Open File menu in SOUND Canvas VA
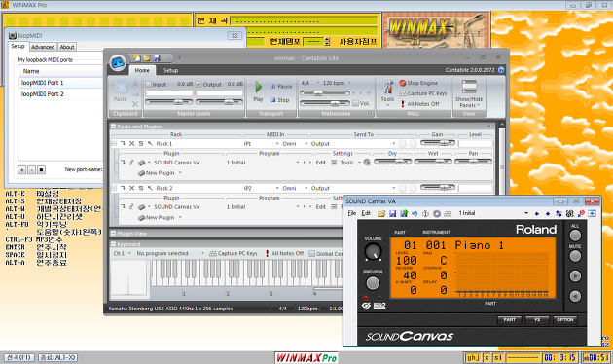This screenshot has height=364, width=613. (352, 213)
